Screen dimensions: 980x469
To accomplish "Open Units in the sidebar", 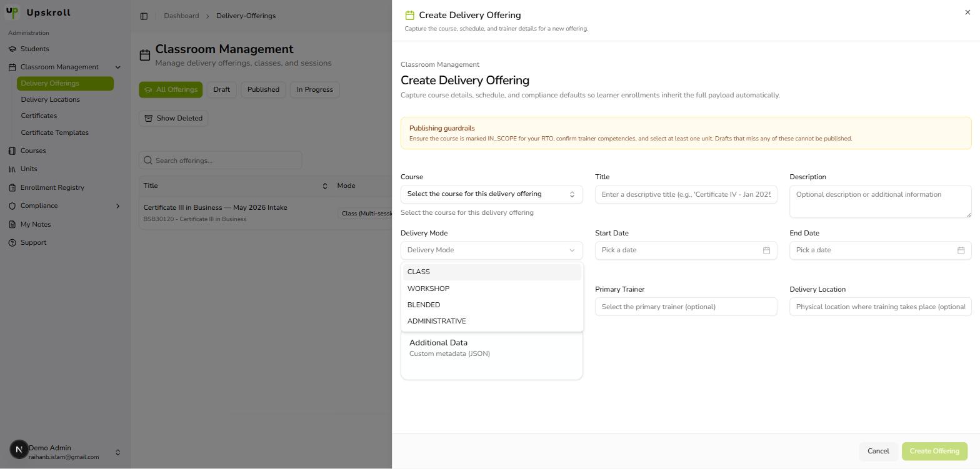I will [x=29, y=169].
